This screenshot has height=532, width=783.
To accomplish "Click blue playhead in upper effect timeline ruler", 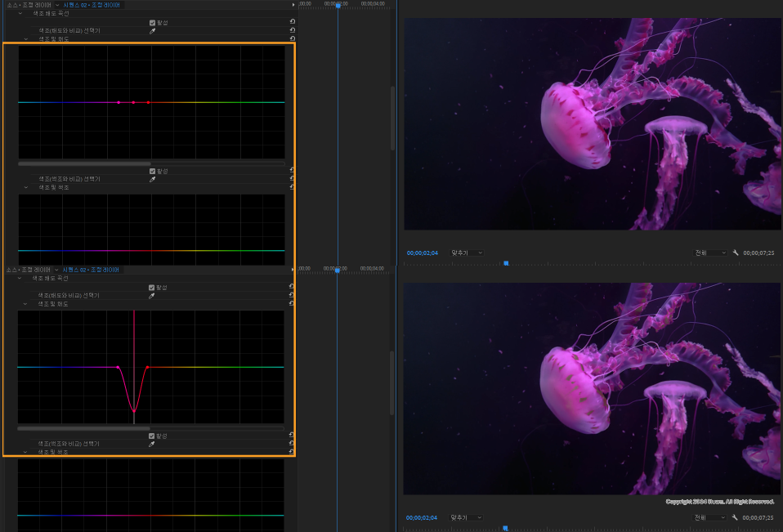I will click(338, 6).
